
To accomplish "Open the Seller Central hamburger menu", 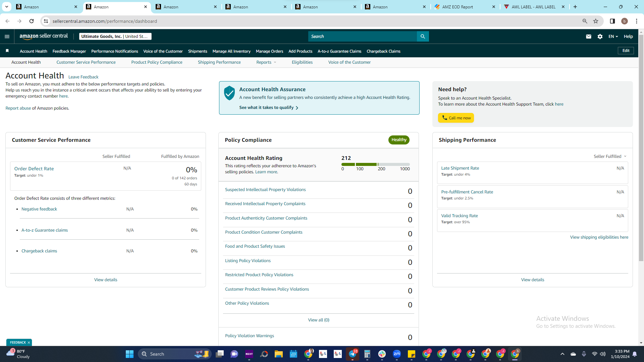I will tap(7, 37).
